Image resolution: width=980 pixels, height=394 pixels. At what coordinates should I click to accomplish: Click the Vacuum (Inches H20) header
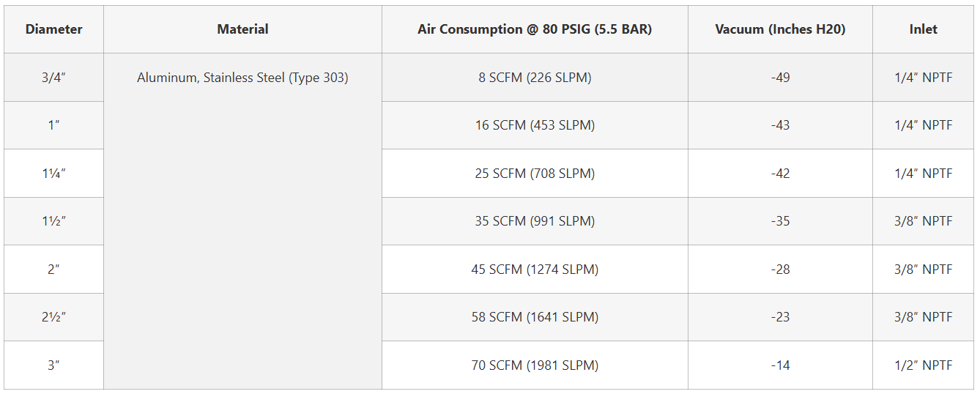[780, 29]
